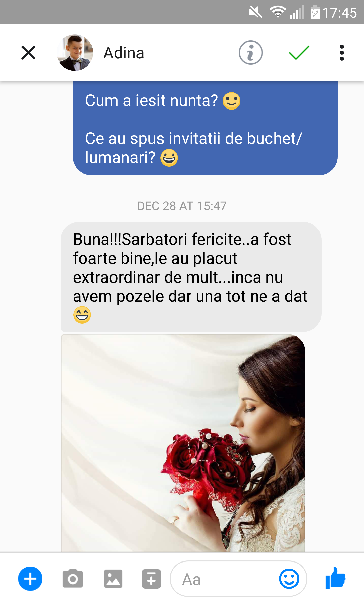Open conversation info icon
The height and width of the screenshot is (605, 364).
click(251, 53)
